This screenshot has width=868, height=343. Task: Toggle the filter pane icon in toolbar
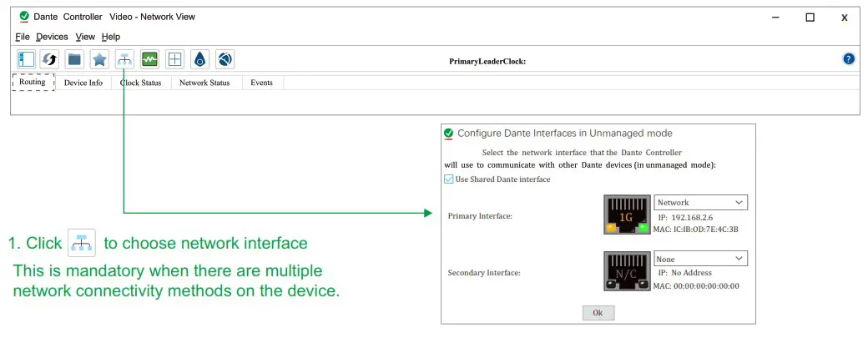coord(26,58)
